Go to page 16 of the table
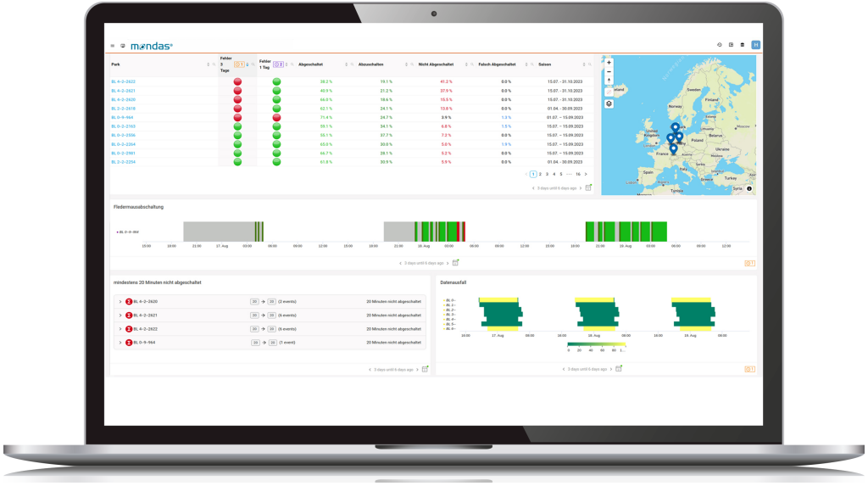Screen dimensions: 868x486 click(x=578, y=174)
